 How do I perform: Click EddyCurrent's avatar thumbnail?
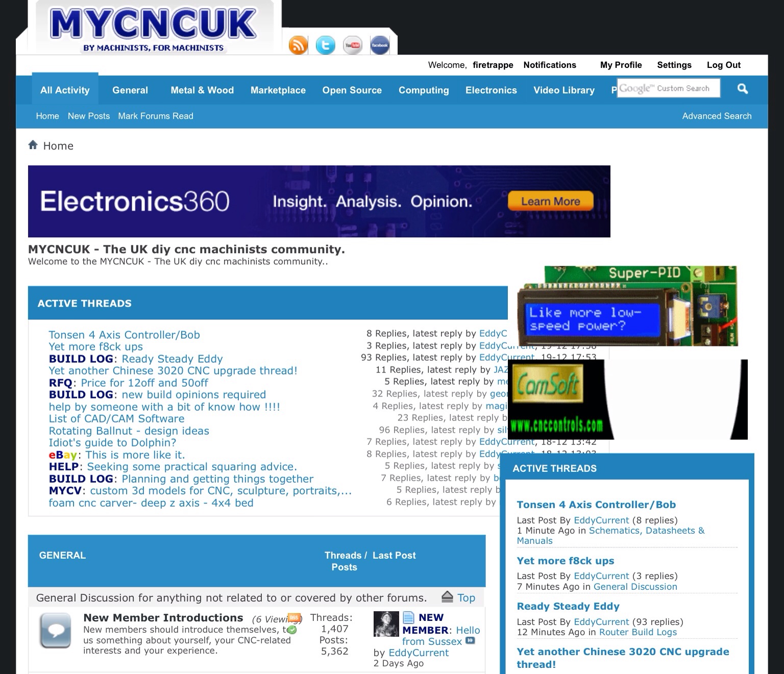(x=386, y=624)
